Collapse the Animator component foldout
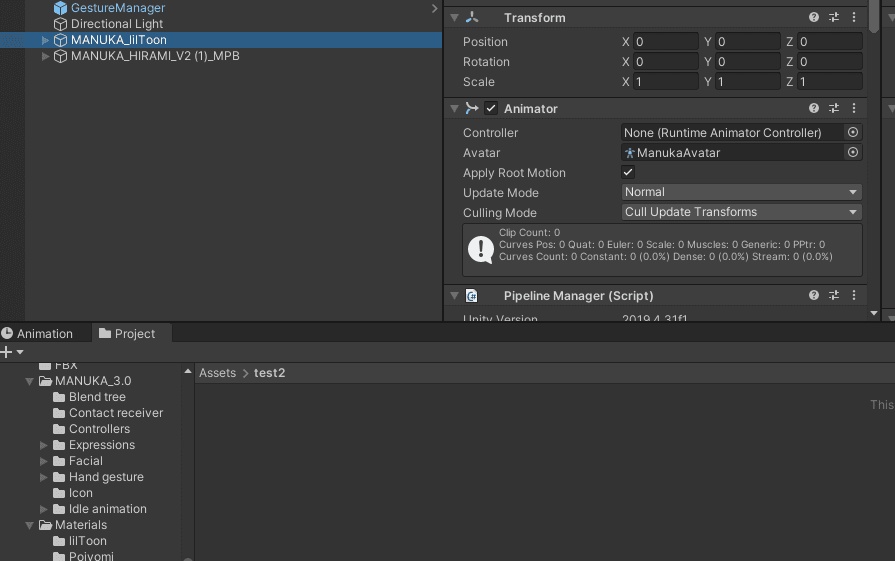The image size is (895, 561). (x=454, y=108)
